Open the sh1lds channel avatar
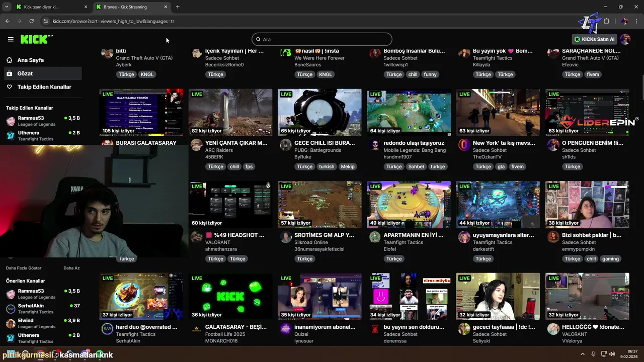Image resolution: width=644 pixels, height=362 pixels. [553, 145]
